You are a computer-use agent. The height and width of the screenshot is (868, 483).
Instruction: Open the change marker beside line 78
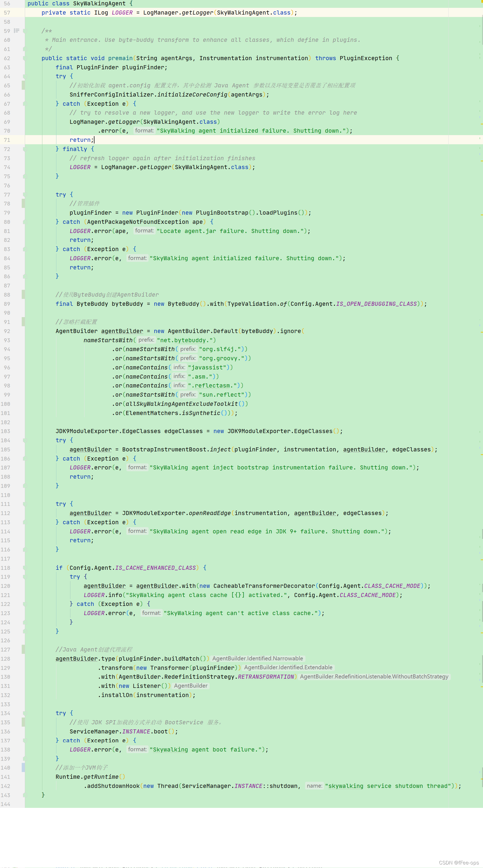pos(23,203)
